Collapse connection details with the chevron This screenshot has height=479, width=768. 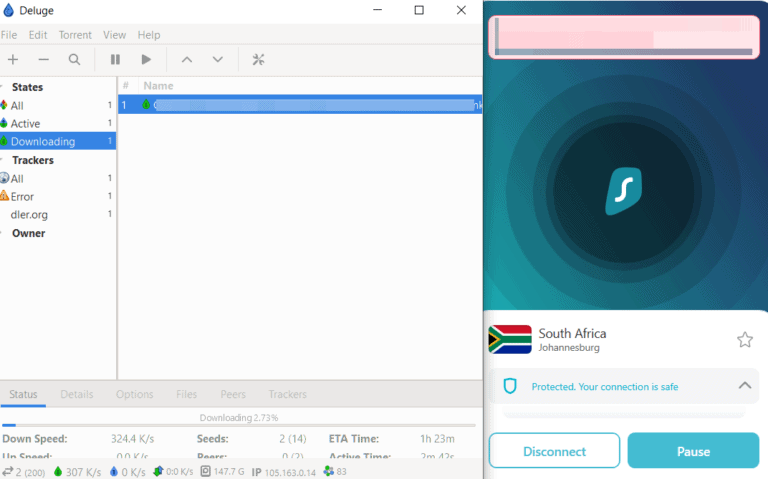pos(744,385)
